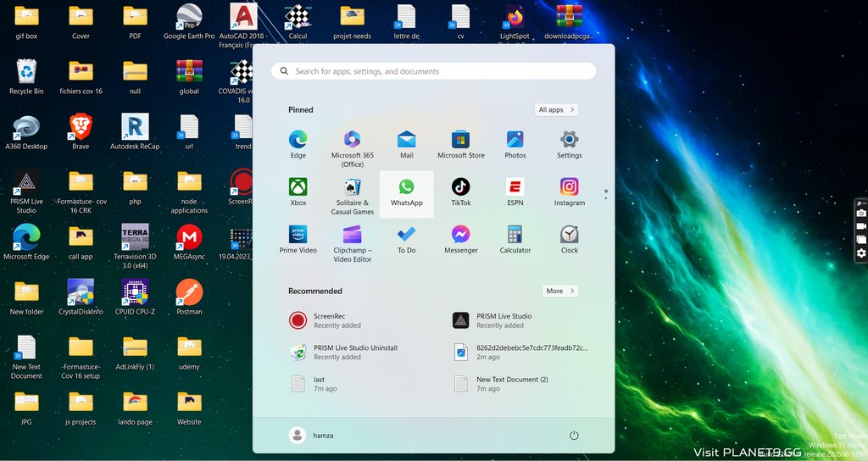The height and width of the screenshot is (461, 868).
Task: Open the hamza user account menu
Action: tap(312, 435)
